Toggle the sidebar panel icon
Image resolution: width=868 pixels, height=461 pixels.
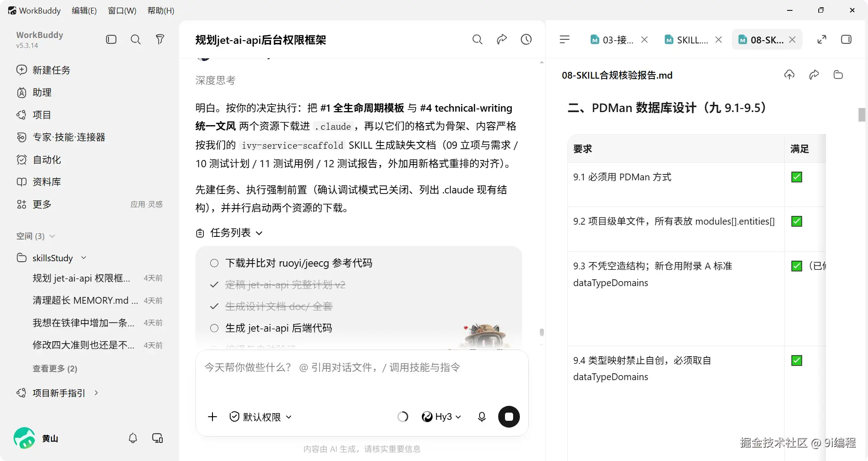point(111,39)
